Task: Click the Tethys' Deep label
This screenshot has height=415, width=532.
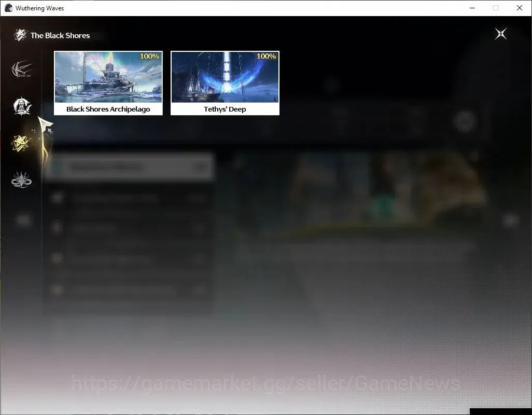Action: (225, 109)
